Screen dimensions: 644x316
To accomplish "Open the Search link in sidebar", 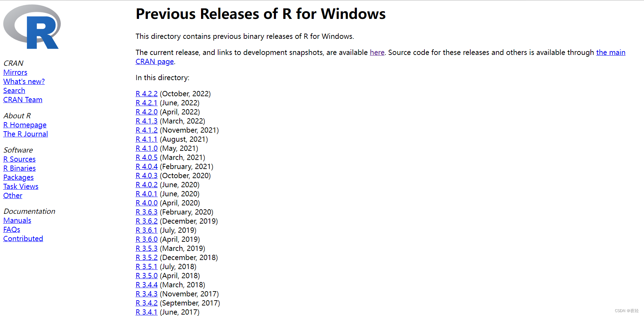I will tap(14, 91).
